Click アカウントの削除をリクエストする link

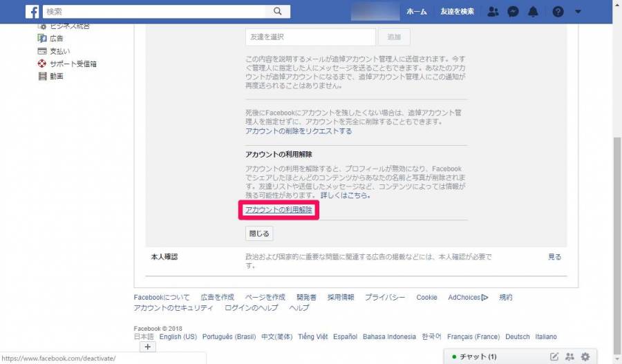299,131
